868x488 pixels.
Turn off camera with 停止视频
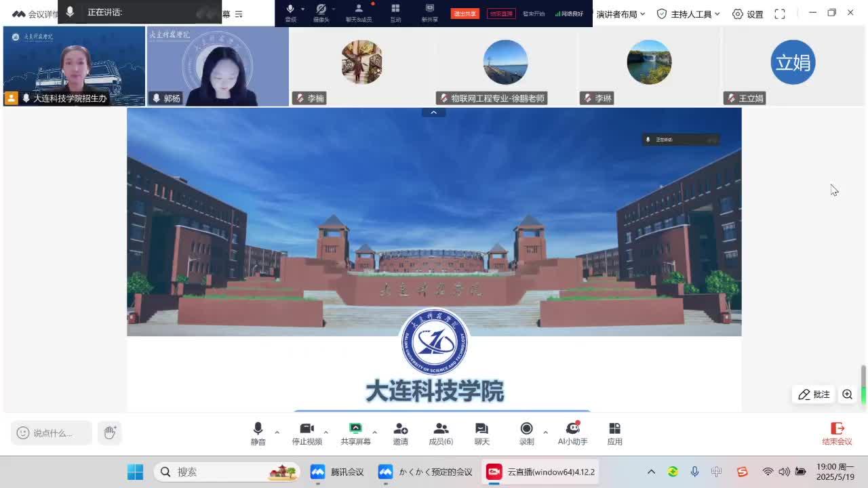click(307, 434)
